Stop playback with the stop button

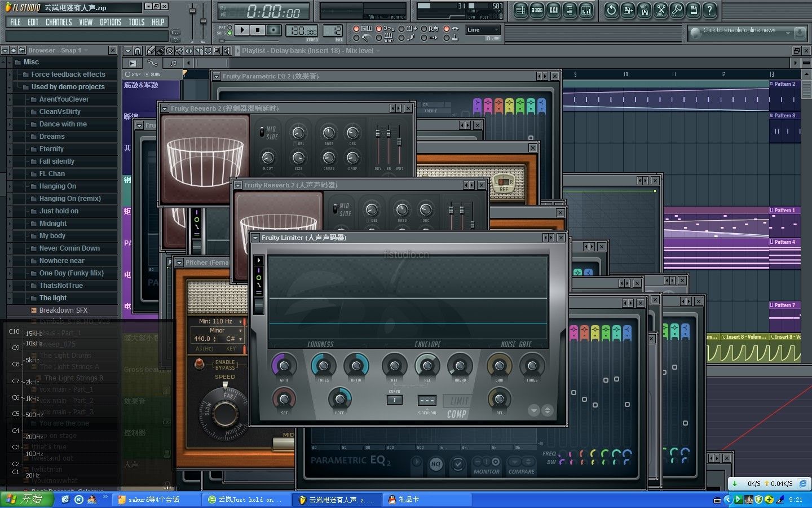click(258, 30)
